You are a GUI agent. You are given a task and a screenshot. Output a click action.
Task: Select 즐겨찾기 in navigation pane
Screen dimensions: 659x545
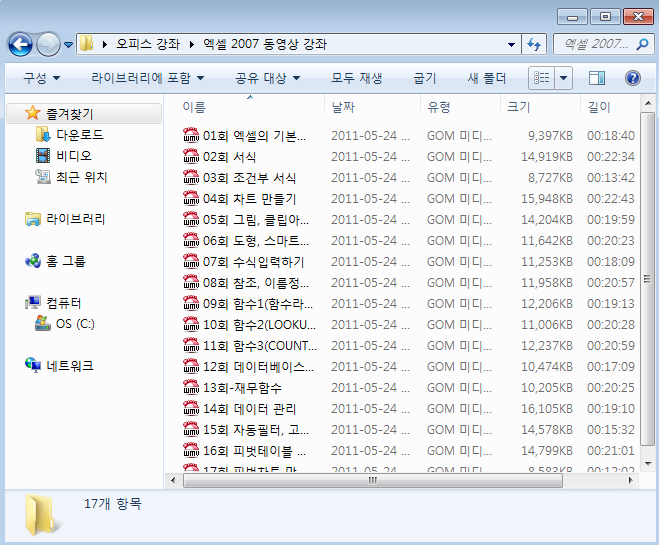[84, 113]
